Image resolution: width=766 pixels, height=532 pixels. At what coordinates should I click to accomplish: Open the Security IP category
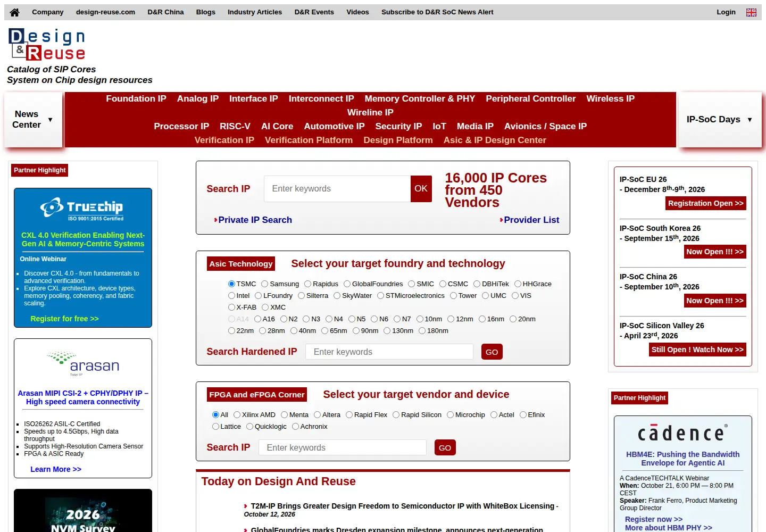pos(398,126)
